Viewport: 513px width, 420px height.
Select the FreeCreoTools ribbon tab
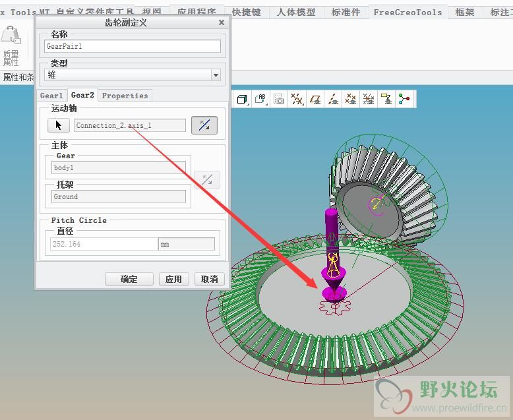(407, 13)
